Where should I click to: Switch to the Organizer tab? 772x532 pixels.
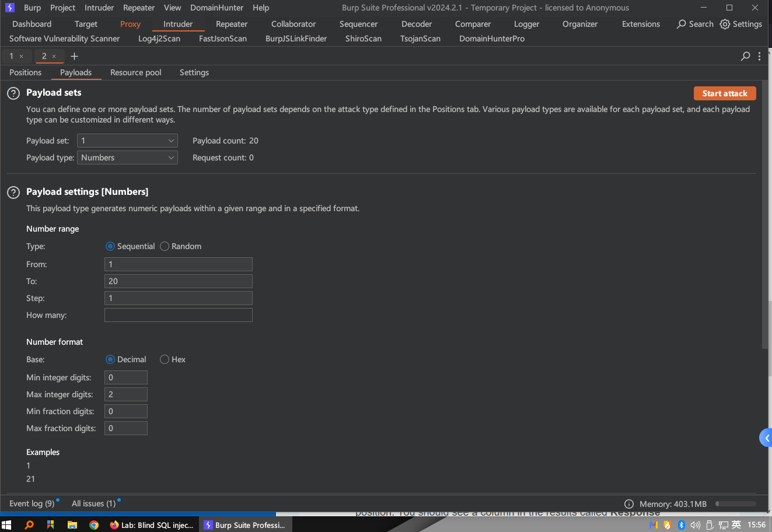tap(580, 24)
